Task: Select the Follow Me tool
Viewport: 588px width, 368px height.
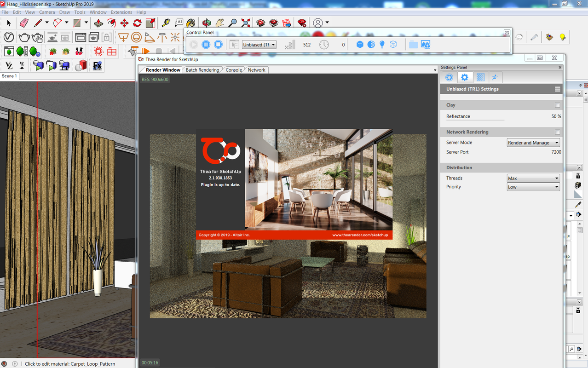Action: click(x=111, y=23)
